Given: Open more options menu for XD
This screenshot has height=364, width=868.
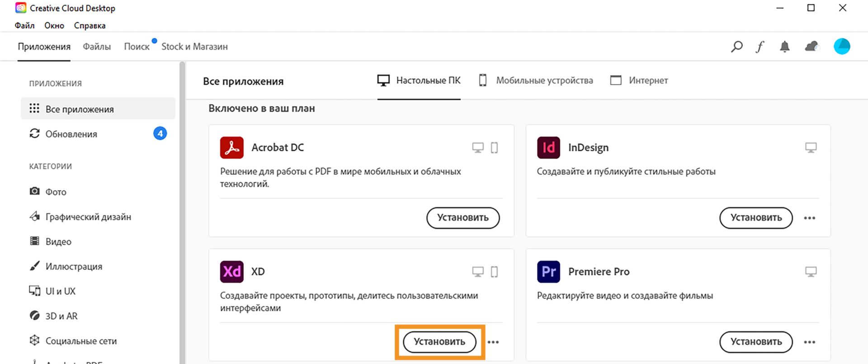Looking at the screenshot, I should click(x=493, y=342).
